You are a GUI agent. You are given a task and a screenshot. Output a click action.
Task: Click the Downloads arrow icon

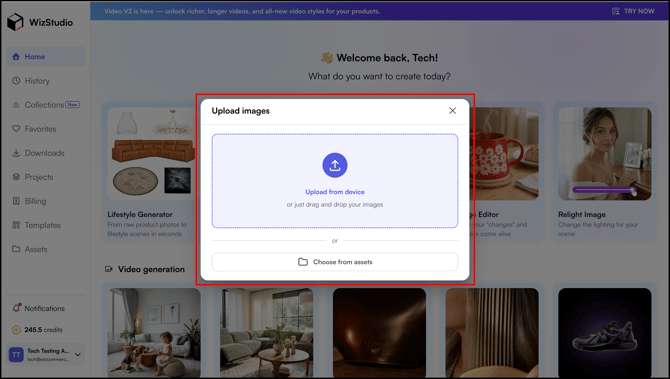point(16,153)
